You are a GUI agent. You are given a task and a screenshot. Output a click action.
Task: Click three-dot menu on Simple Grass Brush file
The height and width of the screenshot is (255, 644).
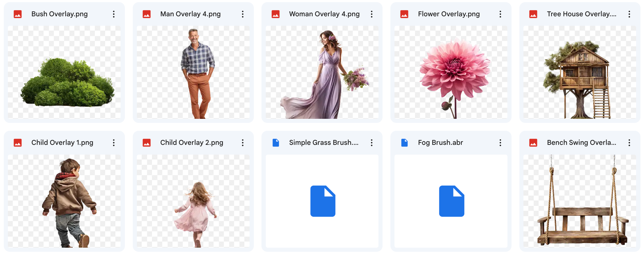371,143
